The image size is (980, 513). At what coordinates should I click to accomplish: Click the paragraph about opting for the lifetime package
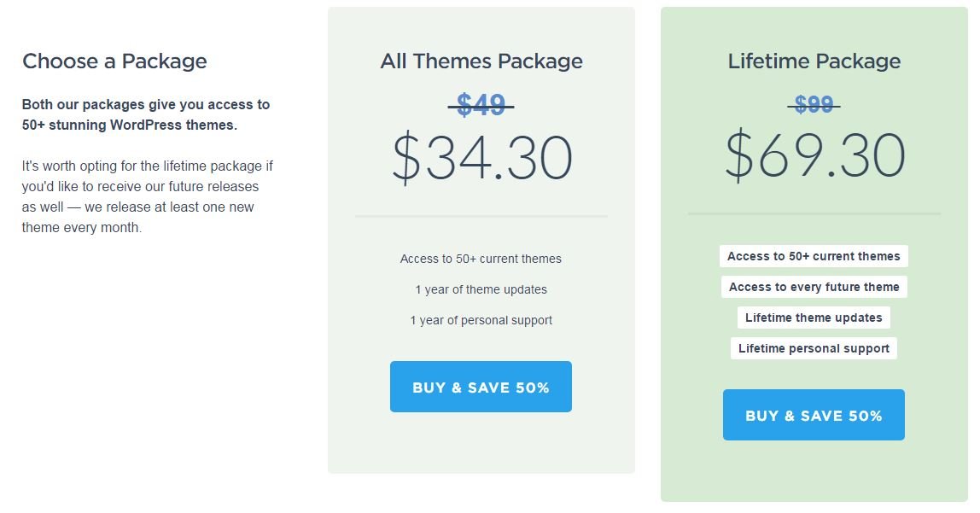148,197
